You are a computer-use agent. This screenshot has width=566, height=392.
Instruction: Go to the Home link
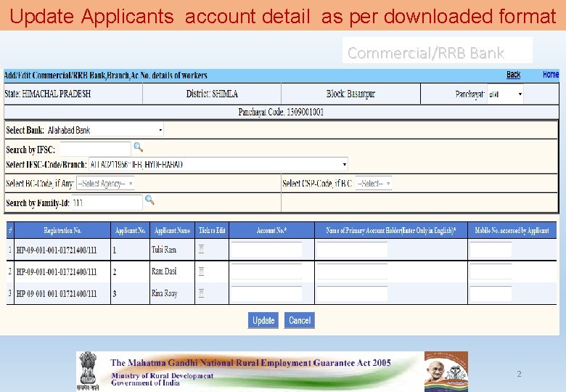pos(551,74)
